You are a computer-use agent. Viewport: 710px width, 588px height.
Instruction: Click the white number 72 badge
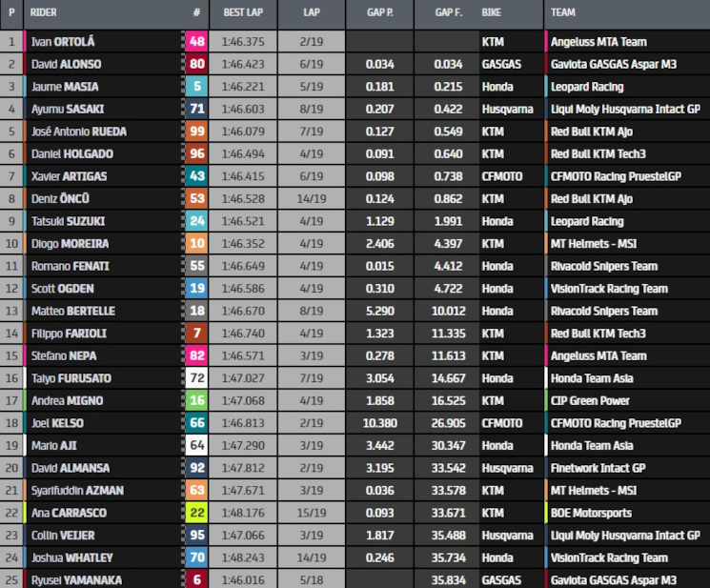[196, 378]
